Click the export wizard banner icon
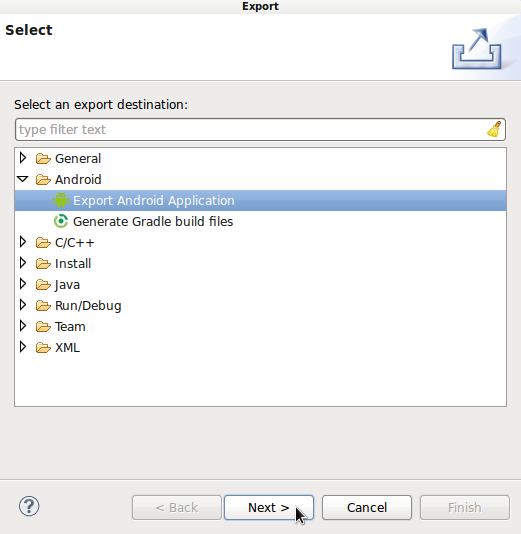This screenshot has width=521, height=534. 477,49
